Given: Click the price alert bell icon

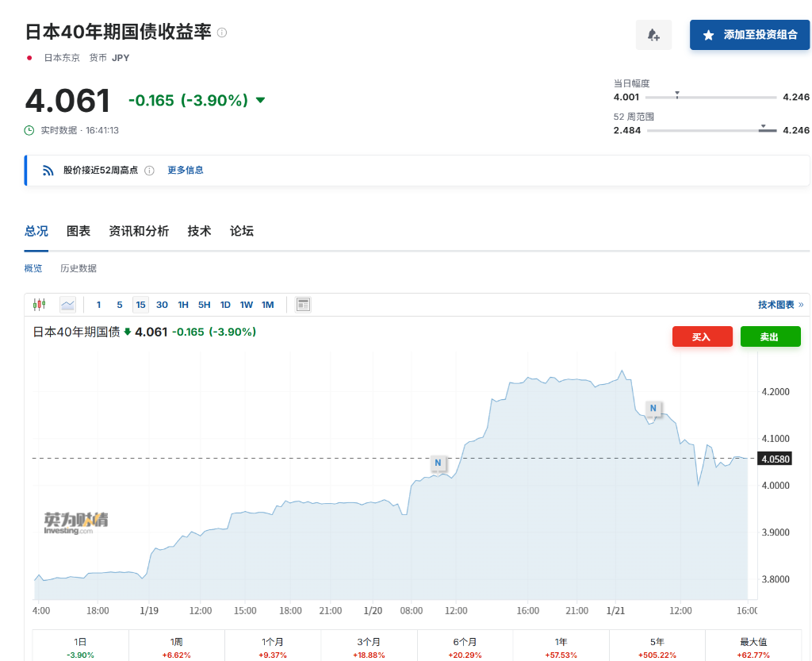Looking at the screenshot, I should pos(653,34).
